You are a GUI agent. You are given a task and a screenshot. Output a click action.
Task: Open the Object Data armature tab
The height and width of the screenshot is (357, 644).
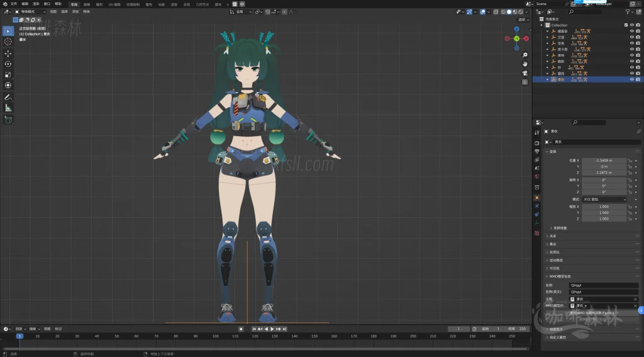537,223
